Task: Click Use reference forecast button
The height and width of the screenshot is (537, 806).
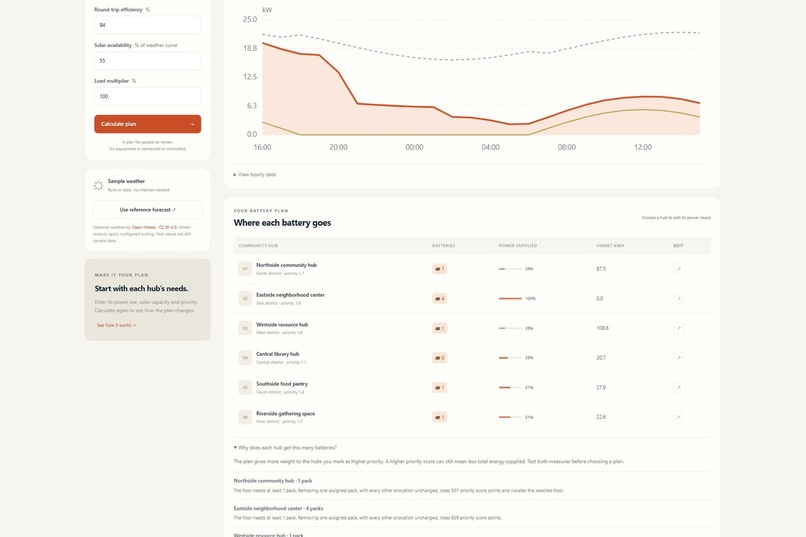Action: (148, 210)
